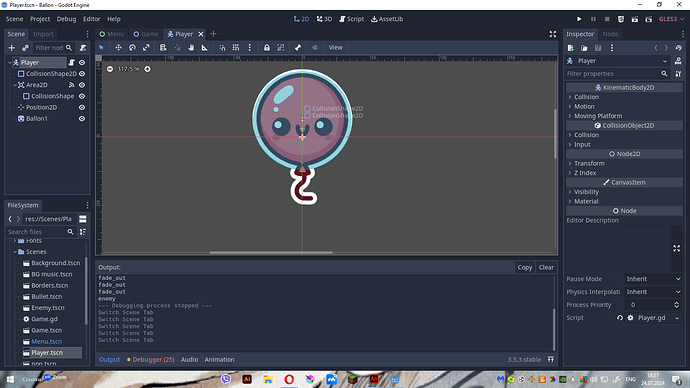Copy the output text
The image size is (690, 388).
click(525, 267)
